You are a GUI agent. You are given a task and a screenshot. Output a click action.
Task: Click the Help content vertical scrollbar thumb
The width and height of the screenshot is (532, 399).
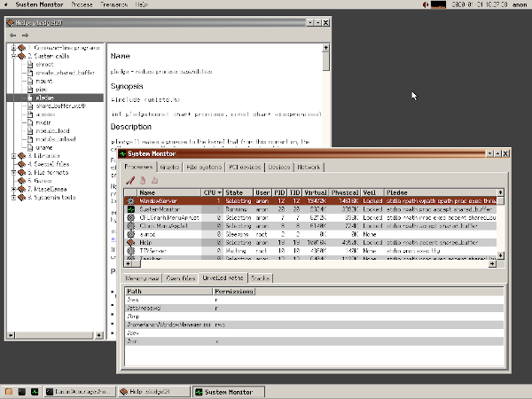pyautogui.click(x=325, y=61)
